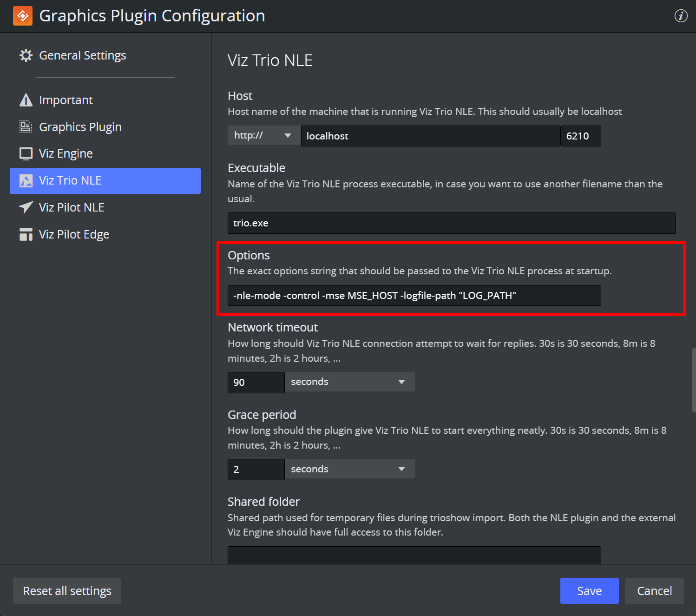696x616 pixels.
Task: Open the info icon in the top-right corner
Action: [681, 15]
